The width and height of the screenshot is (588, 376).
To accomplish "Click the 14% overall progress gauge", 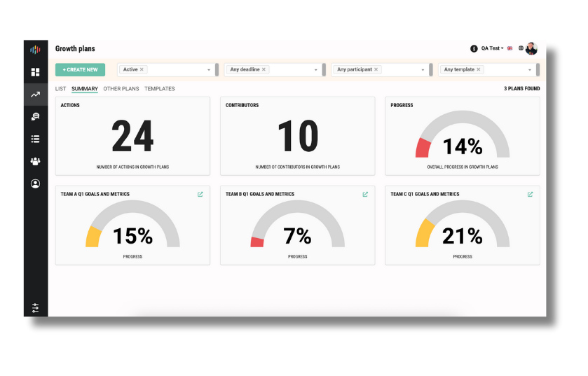I will point(463,134).
